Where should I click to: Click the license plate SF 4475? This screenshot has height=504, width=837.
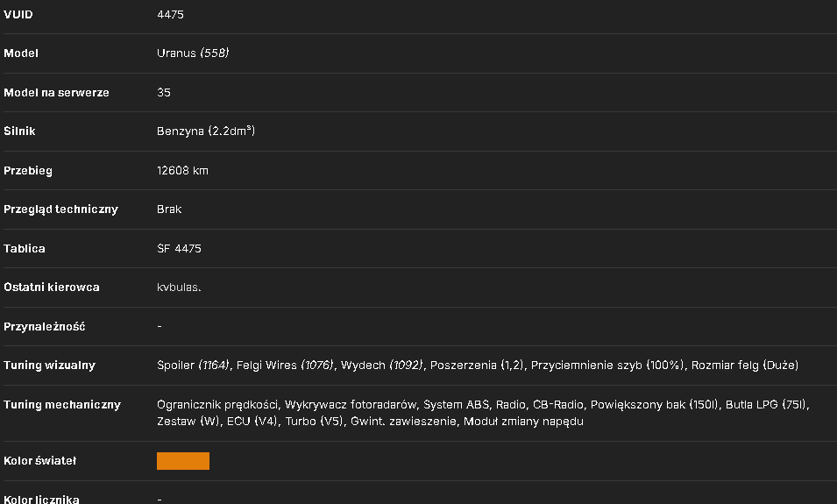(x=179, y=248)
